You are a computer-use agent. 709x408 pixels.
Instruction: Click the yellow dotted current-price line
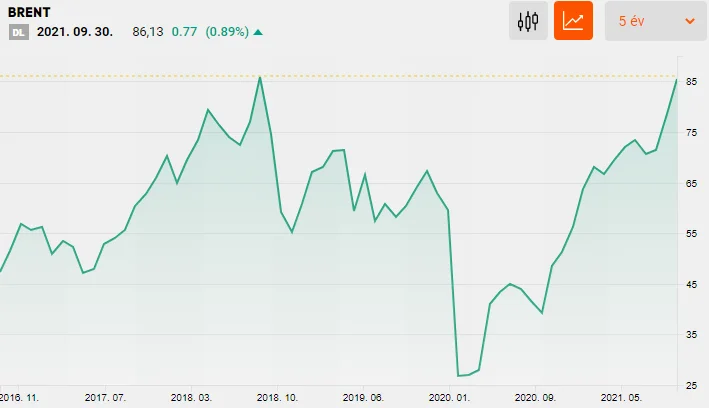point(338,76)
